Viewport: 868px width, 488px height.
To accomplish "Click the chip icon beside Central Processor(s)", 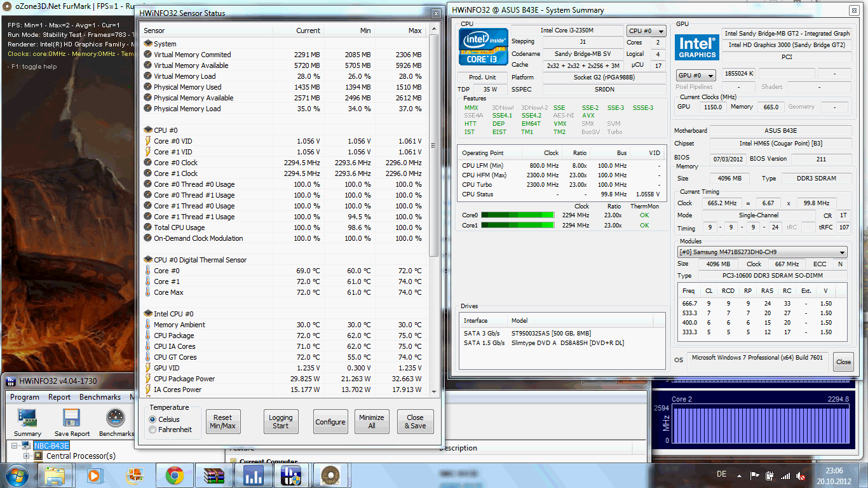I will 38,456.
